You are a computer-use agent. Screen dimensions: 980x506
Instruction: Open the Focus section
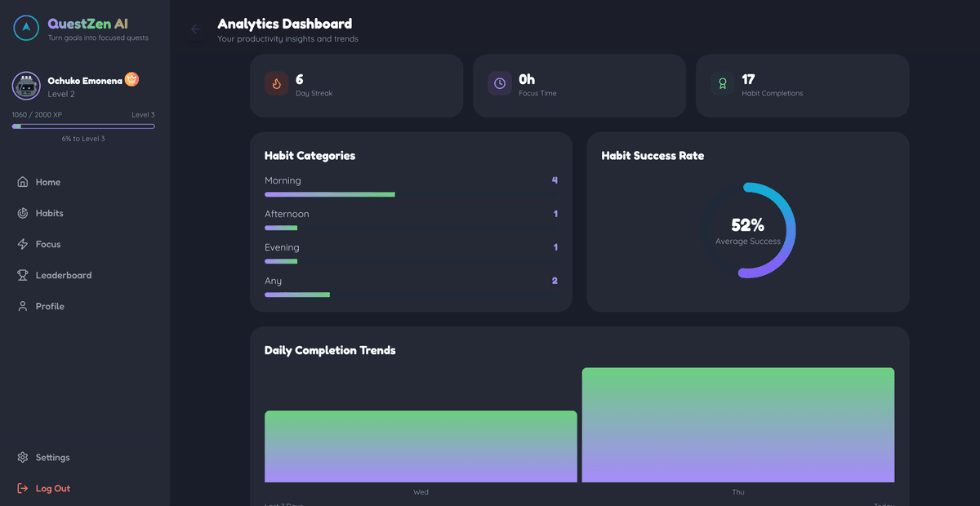pos(47,244)
